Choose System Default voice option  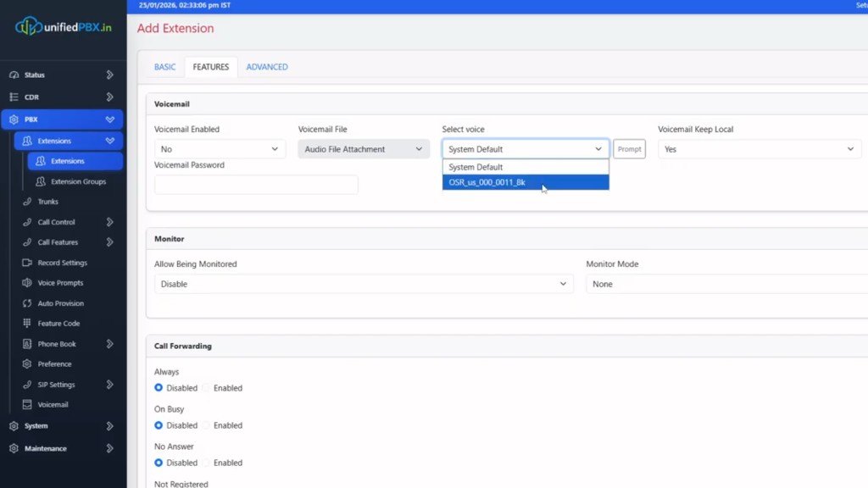point(526,167)
